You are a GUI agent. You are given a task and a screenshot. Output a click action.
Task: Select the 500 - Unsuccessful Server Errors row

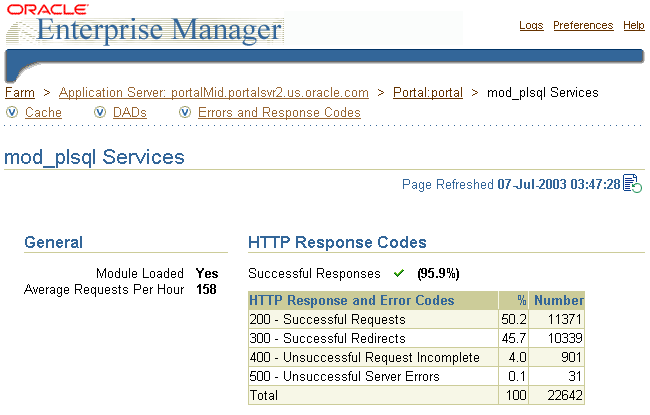416,376
